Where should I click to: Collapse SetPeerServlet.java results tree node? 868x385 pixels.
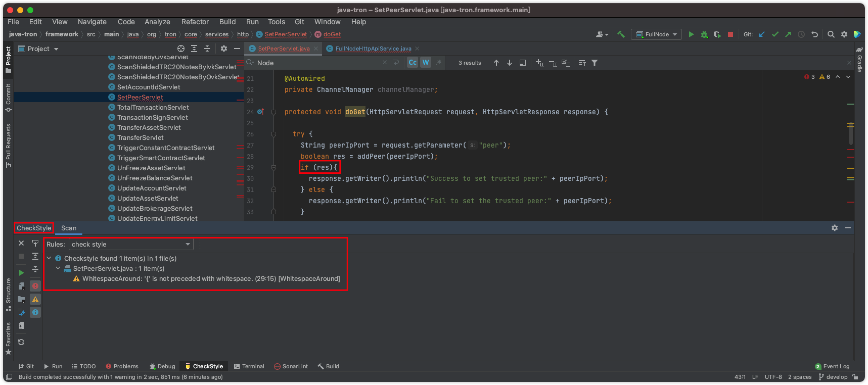[x=58, y=269]
